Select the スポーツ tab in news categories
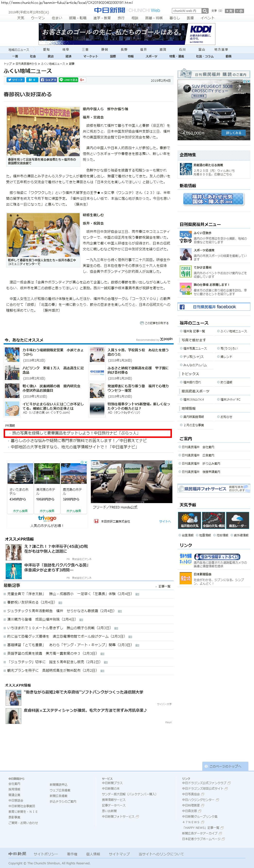254x868 pixels. click(151, 56)
